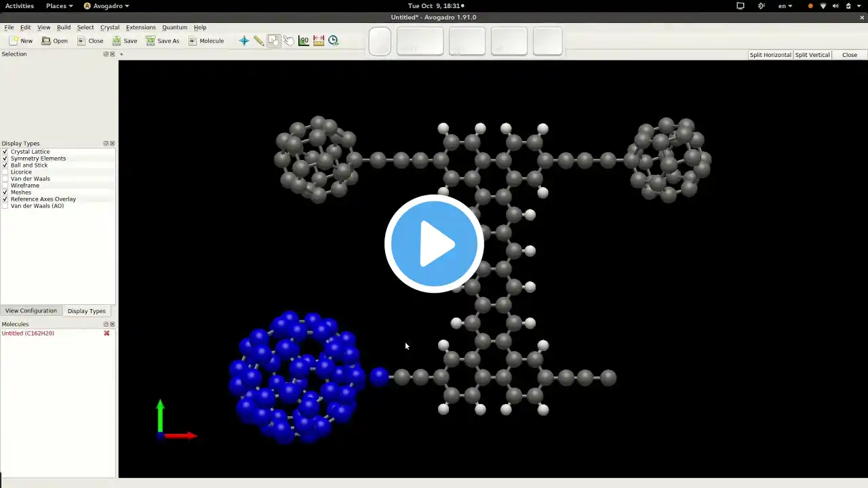
Task: Select the bond-centric angle tool
Action: pos(304,41)
